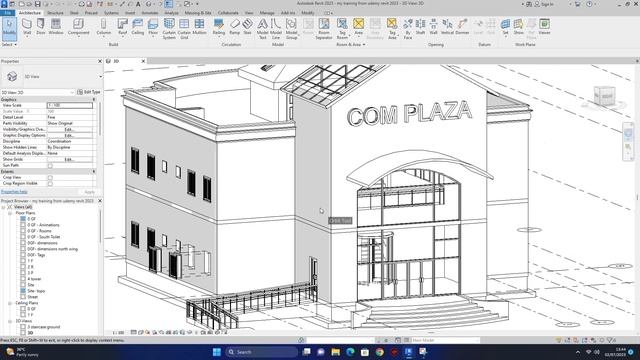This screenshot has height=360, width=640.
Task: Collapse the Ceiling Plans tree node
Action: tap(10, 303)
